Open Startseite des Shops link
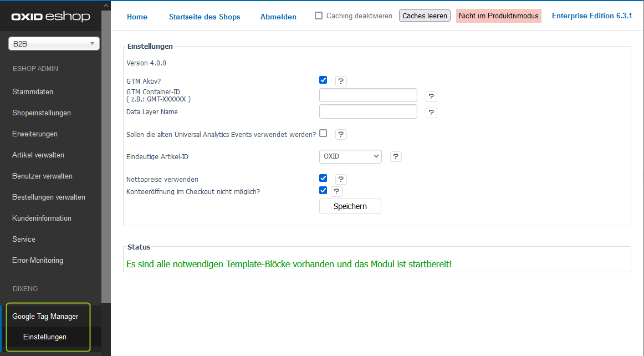This screenshot has width=644, height=356. click(205, 17)
